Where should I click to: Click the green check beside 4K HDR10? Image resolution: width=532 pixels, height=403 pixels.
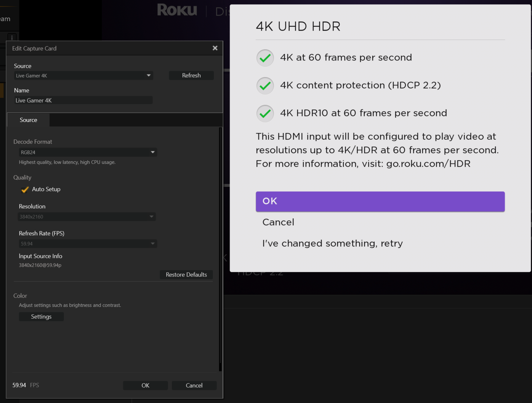click(265, 113)
